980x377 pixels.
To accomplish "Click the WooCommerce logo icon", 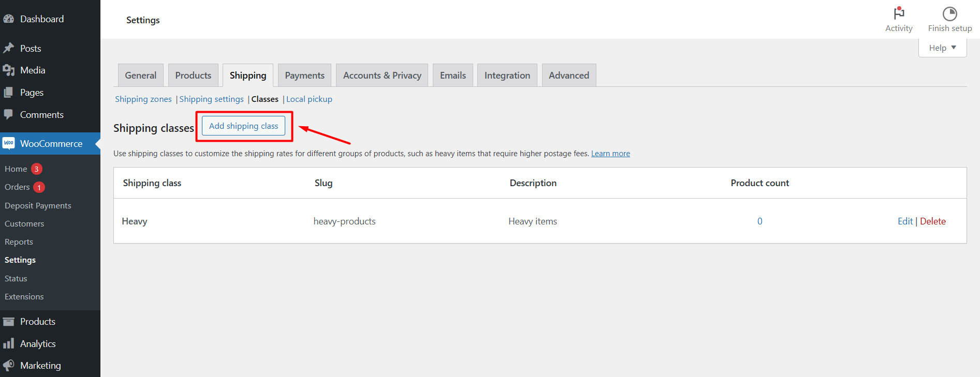I will click(9, 143).
